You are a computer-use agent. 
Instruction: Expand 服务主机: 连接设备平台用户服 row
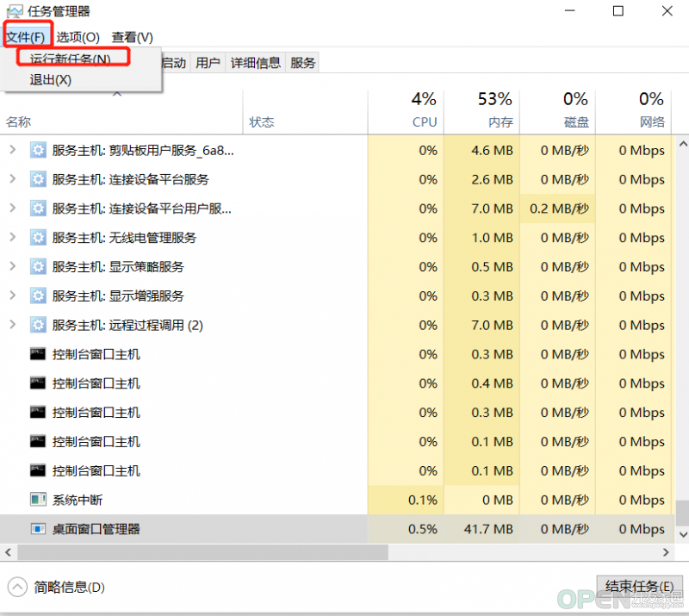[13, 208]
